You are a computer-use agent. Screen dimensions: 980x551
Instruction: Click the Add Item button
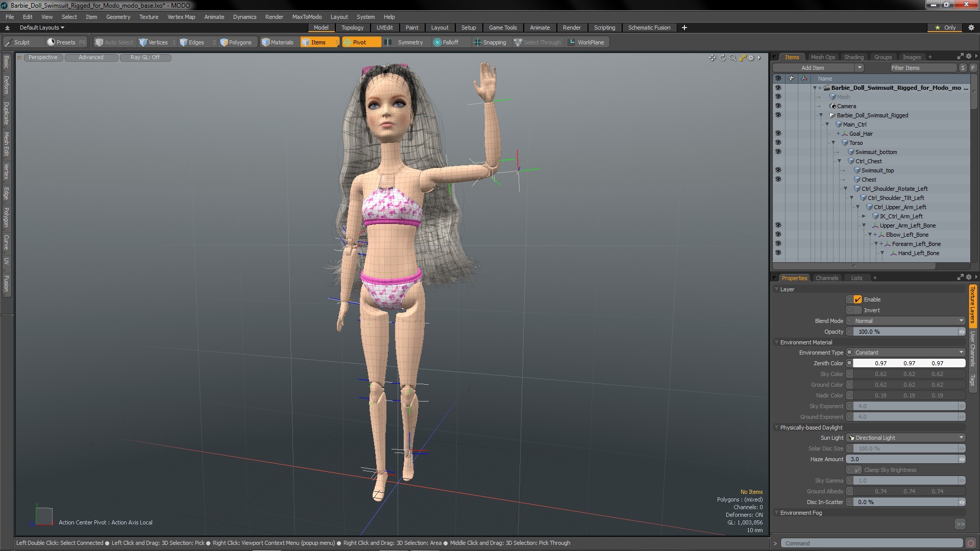click(813, 68)
